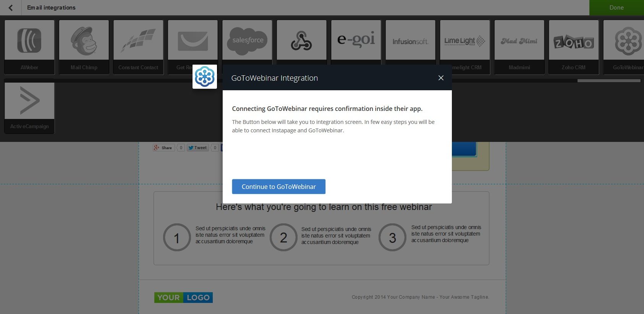Click the Google+ Share button
The height and width of the screenshot is (314, 644).
163,148
